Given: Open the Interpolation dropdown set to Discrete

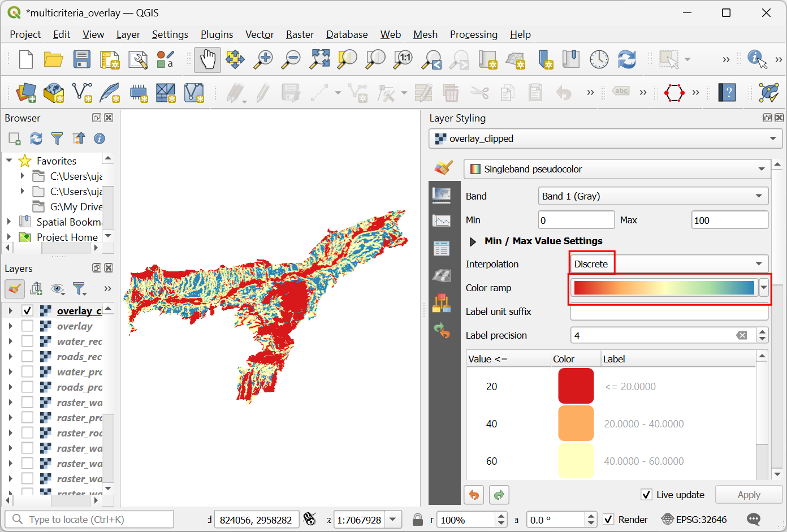Looking at the screenshot, I should point(669,264).
